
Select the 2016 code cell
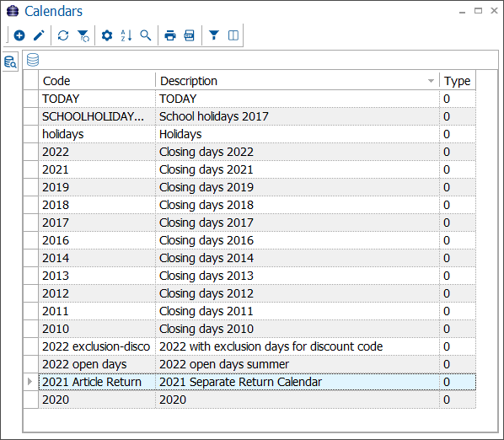(97, 240)
